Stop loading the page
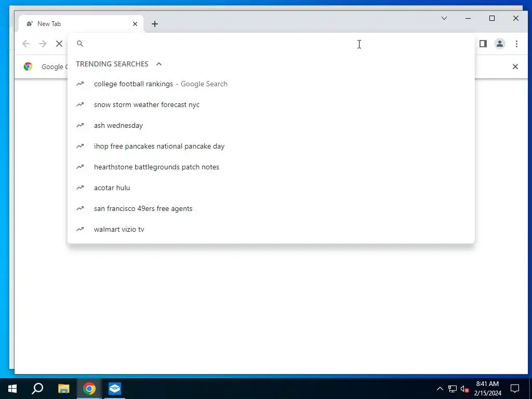532x399 pixels. (x=59, y=44)
